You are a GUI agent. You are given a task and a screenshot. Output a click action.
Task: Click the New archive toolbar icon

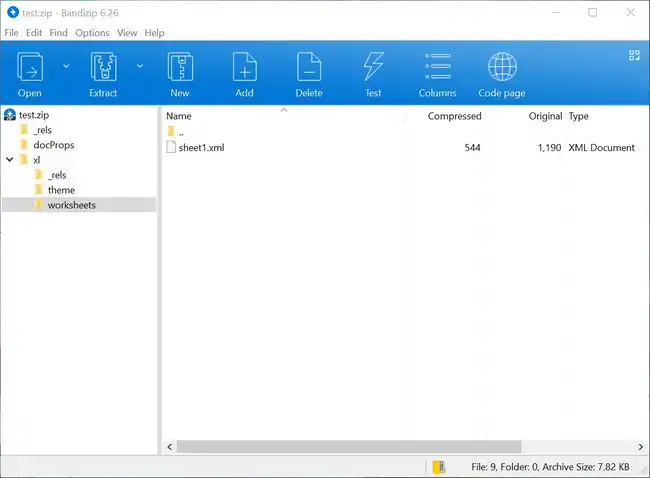(180, 66)
